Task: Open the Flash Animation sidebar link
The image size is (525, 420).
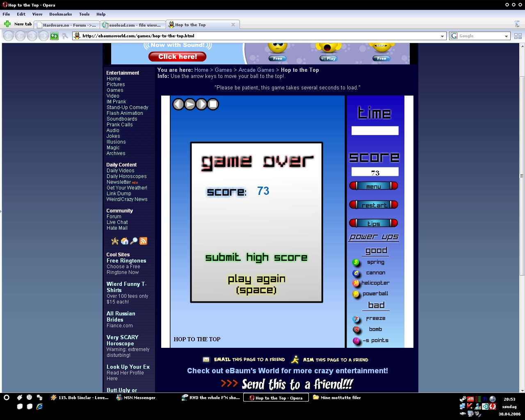Action: (x=125, y=113)
